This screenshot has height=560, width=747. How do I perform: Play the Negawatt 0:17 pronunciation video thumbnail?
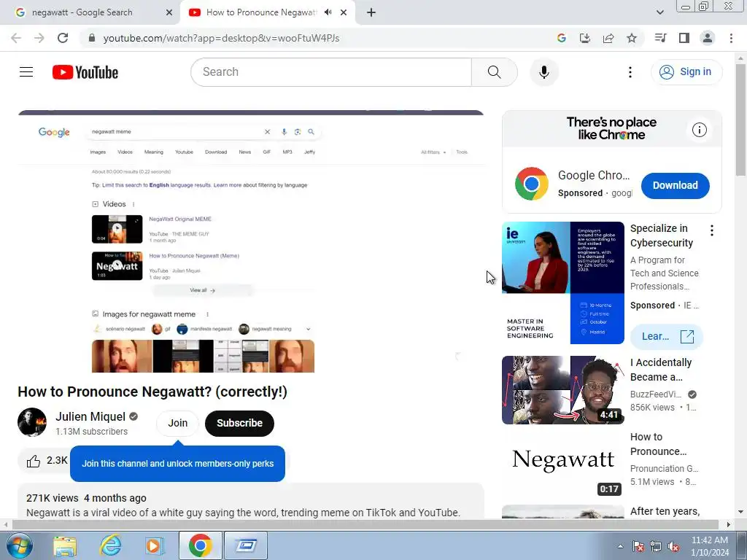point(562,464)
